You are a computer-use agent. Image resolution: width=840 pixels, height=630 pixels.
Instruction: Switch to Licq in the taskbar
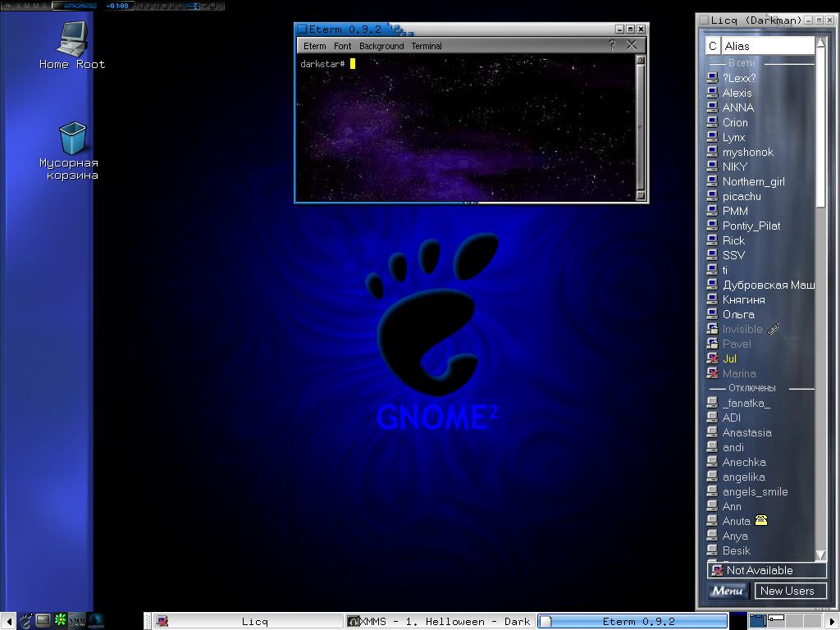[248, 622]
